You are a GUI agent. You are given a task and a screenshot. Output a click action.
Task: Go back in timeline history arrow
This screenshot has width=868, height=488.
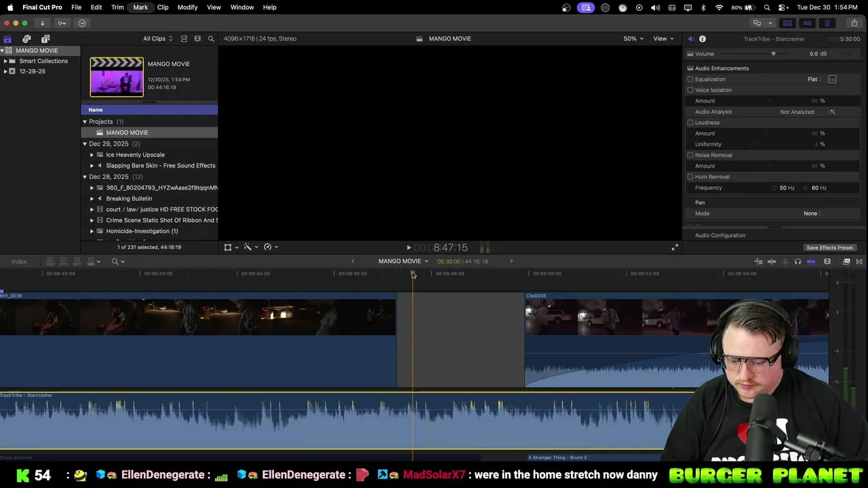coord(353,262)
